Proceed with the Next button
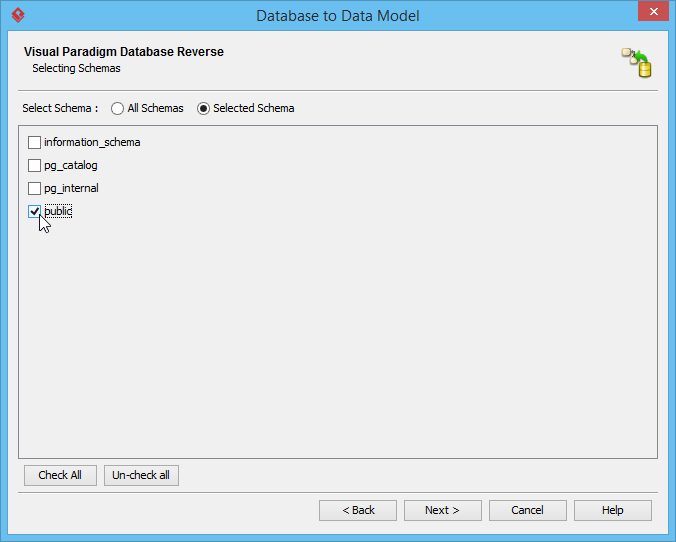The image size is (676, 542). click(x=443, y=511)
